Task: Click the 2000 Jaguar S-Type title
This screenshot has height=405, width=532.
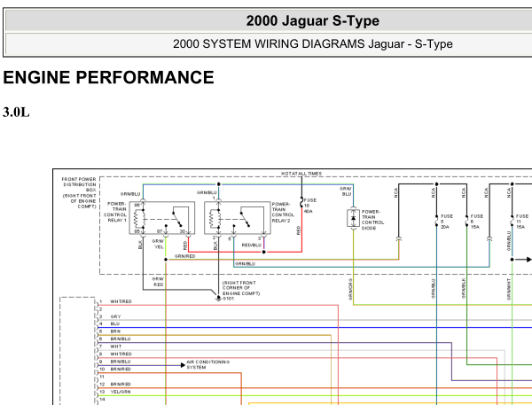Action: click(312, 20)
